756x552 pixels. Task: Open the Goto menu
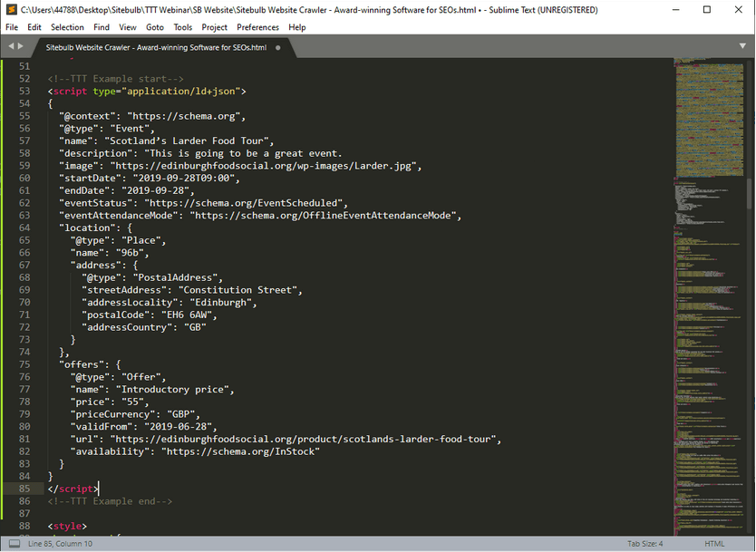click(155, 27)
